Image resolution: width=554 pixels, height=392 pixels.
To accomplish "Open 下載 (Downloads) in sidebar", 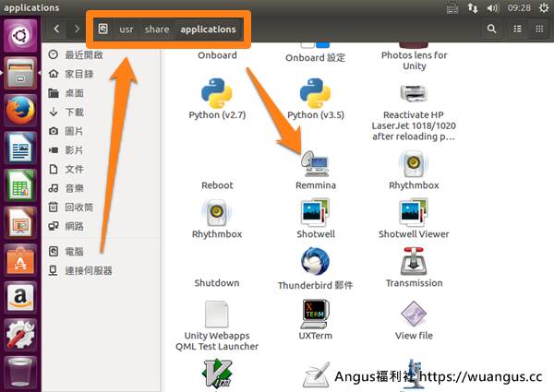I will (101, 112).
